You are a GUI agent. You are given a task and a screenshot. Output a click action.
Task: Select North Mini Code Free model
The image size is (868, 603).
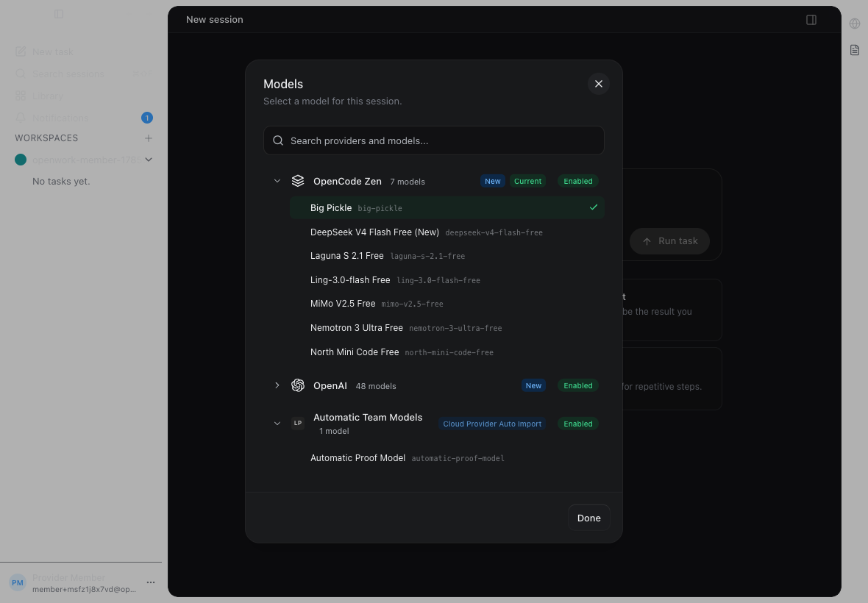pos(447,352)
